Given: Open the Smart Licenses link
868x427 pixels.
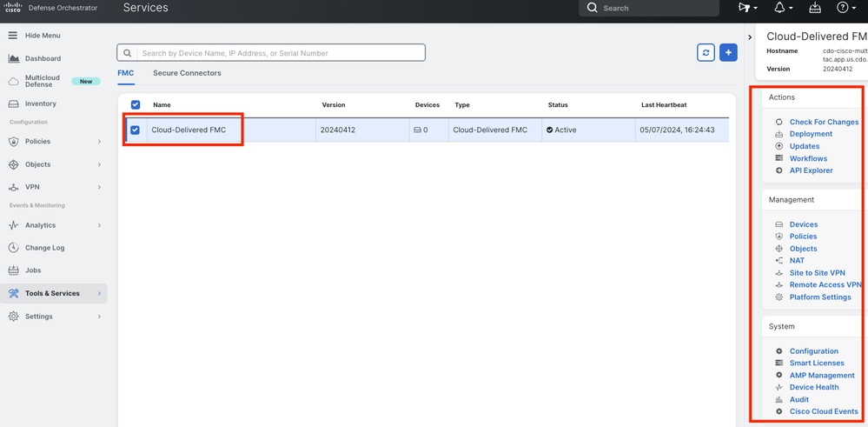Looking at the screenshot, I should click(x=817, y=363).
